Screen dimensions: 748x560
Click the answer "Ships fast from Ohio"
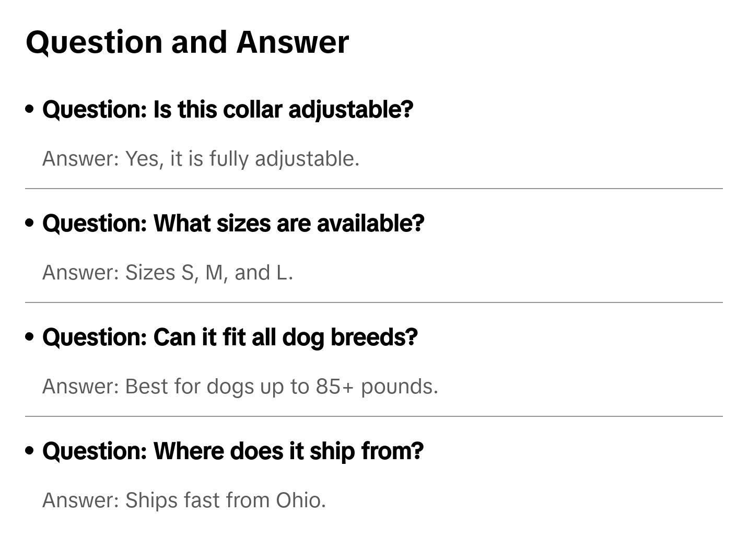[184, 500]
